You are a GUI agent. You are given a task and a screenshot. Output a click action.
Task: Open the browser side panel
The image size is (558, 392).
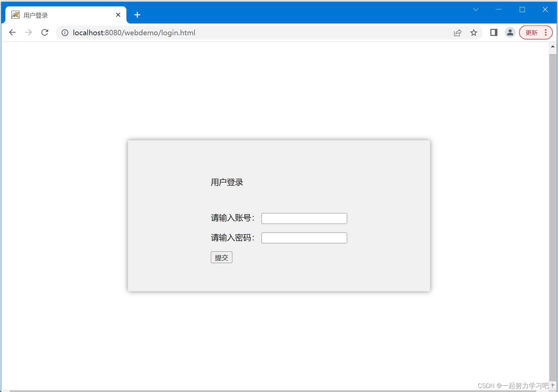pyautogui.click(x=494, y=33)
